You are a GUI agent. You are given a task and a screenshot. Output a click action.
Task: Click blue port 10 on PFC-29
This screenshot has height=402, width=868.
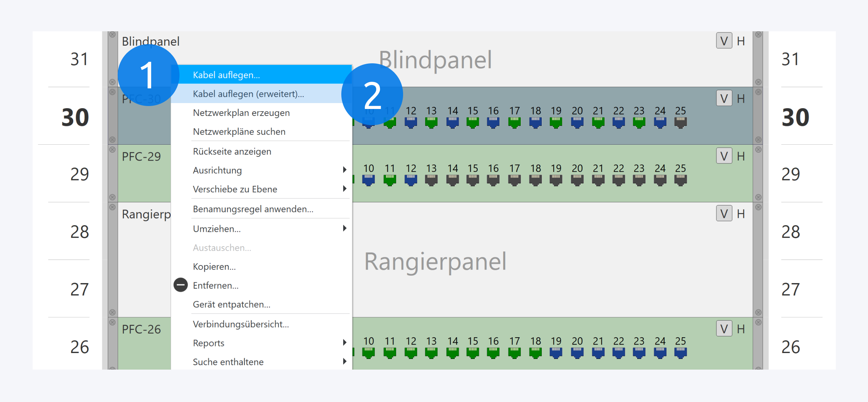(x=369, y=180)
